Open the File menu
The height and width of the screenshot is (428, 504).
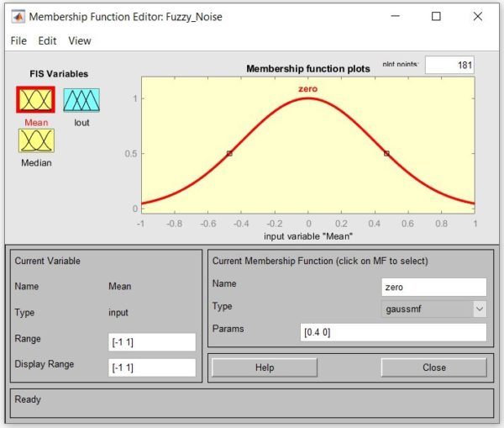[x=18, y=41]
